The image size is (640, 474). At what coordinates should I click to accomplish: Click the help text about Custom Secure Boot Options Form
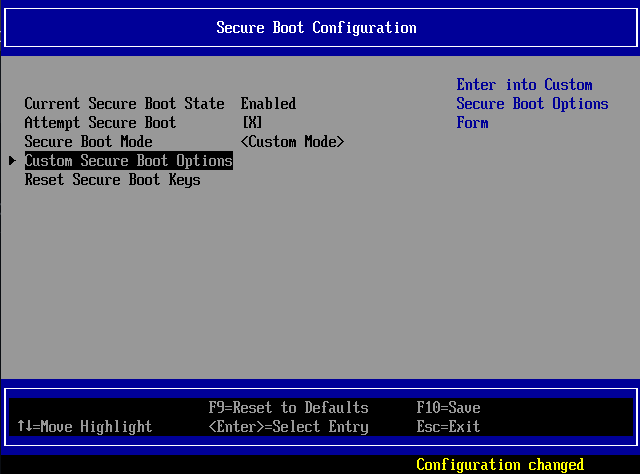click(x=532, y=104)
